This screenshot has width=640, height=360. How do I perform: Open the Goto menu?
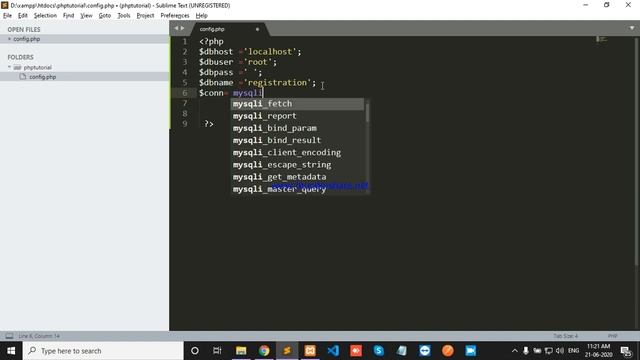click(x=104, y=16)
